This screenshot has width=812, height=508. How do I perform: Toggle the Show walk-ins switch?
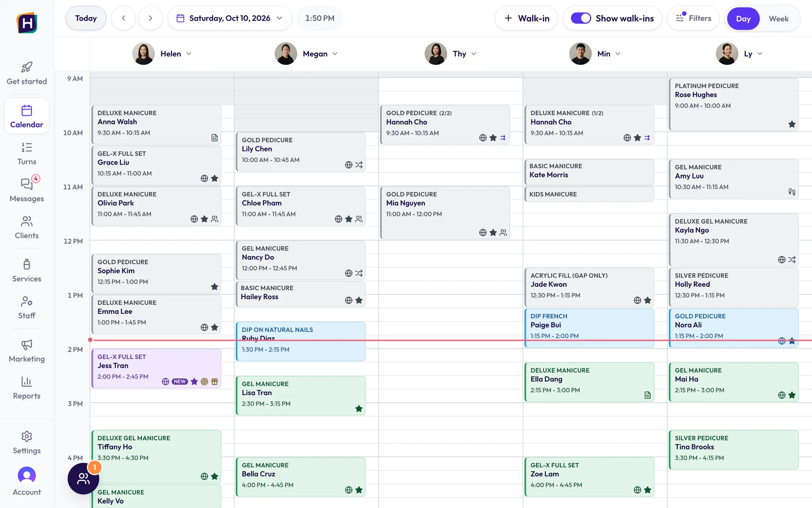(581, 18)
